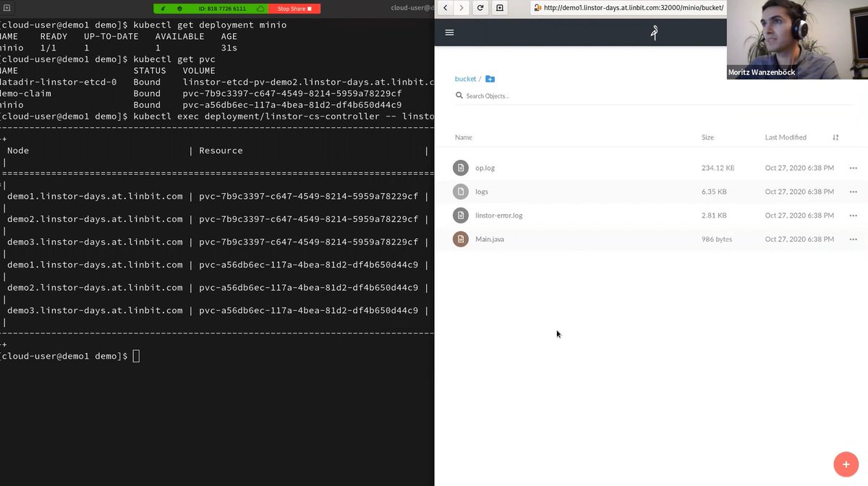Viewport: 868px width, 486px height.
Task: Toggle the sort order arrow icon
Action: [836, 137]
